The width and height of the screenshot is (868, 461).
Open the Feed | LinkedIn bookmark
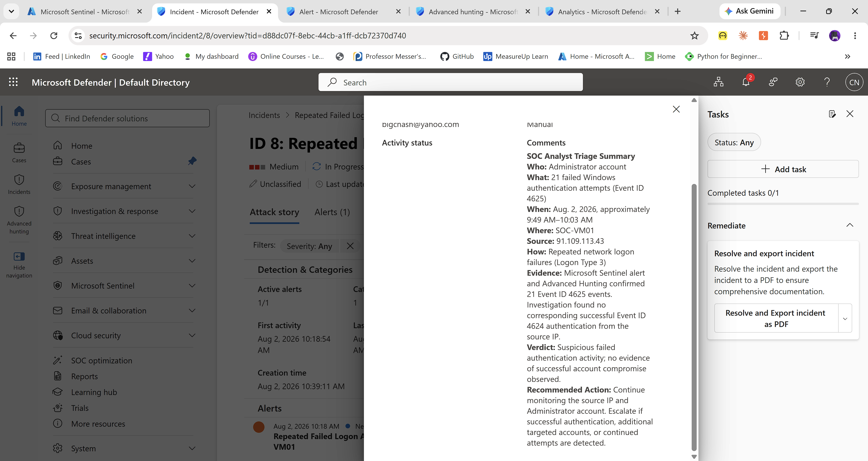pos(62,56)
